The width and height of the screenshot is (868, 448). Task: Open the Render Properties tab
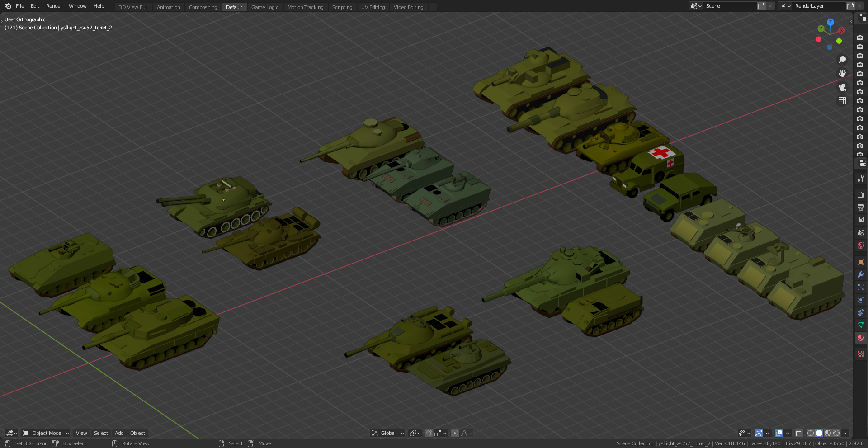[860, 194]
